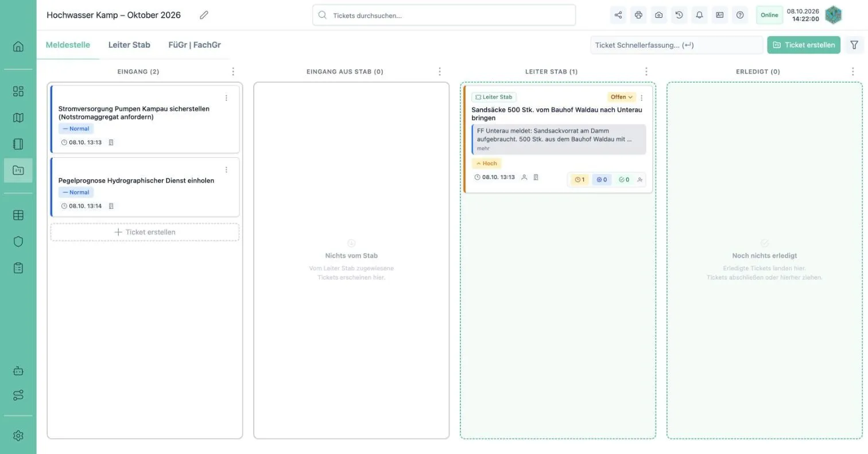
Task: Open Eingang aus Stab column options menu
Action: [x=440, y=72]
